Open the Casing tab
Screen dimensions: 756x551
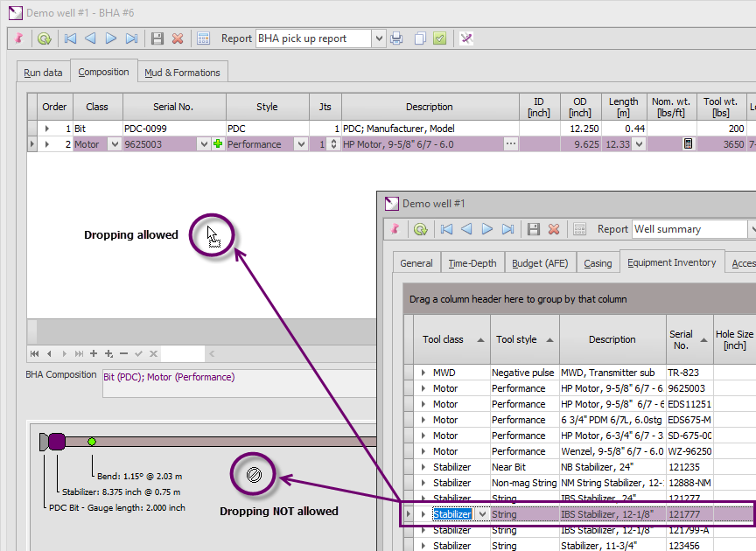point(598,262)
